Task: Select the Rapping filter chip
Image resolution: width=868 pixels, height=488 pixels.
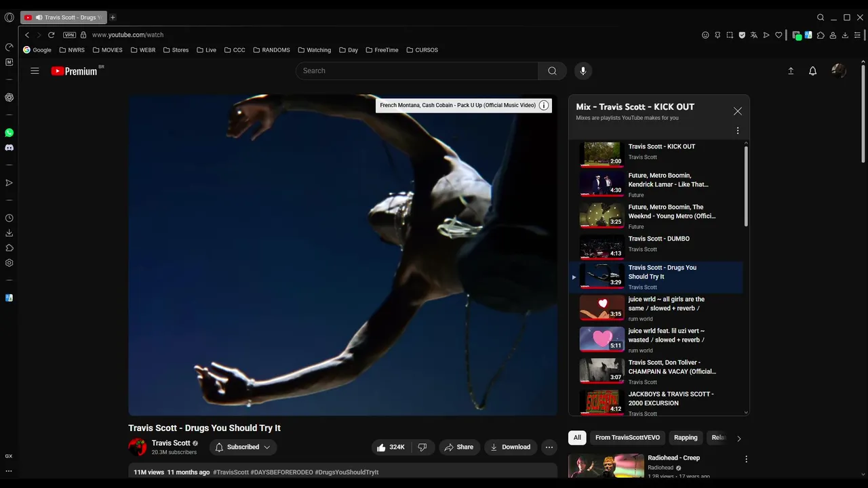Action: click(x=686, y=438)
